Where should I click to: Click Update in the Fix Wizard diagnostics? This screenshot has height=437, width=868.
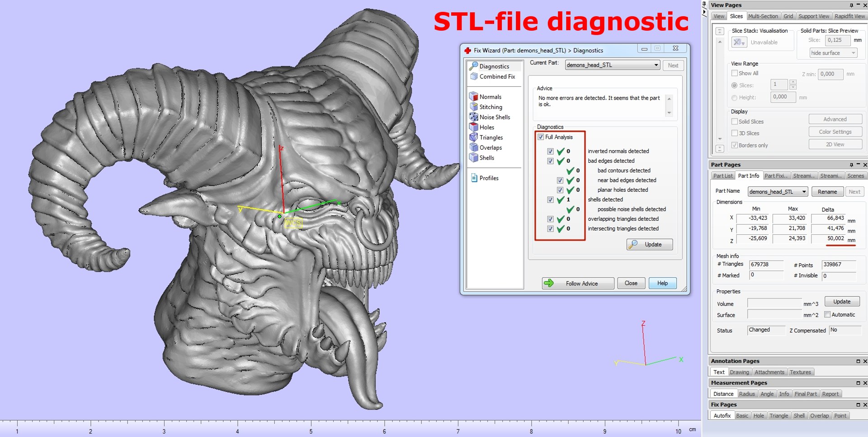point(650,244)
